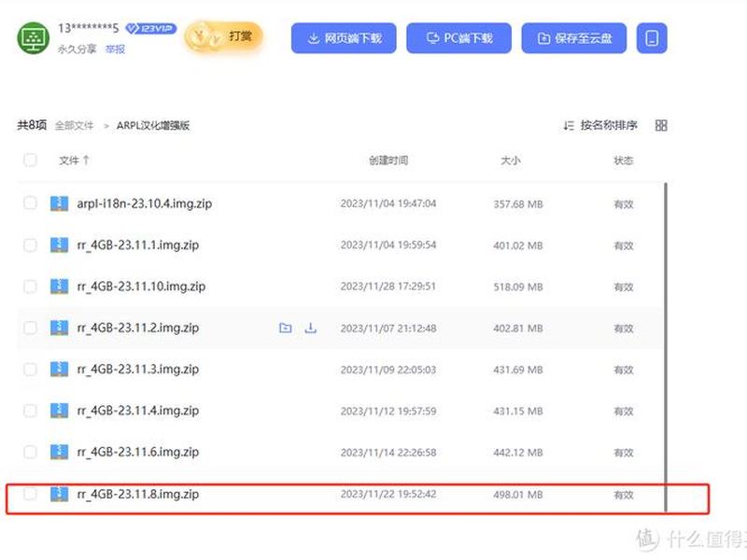
Task: Open 按名称排序 sort dropdown
Action: pyautogui.click(x=600, y=125)
